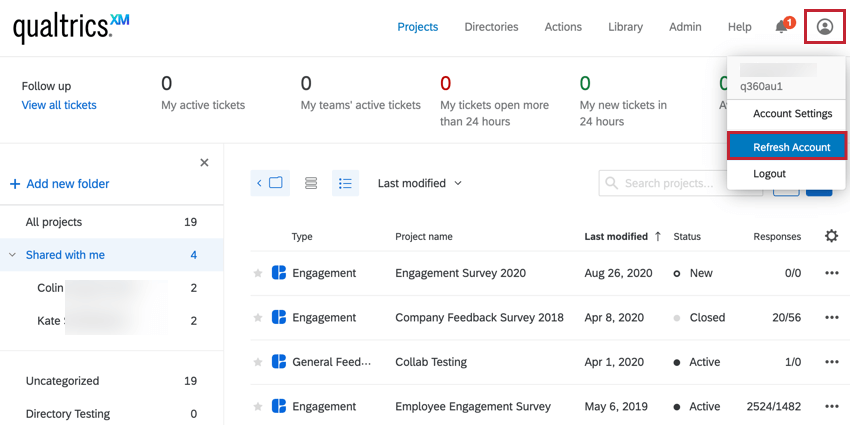Open more options for Collab Testing
The width and height of the screenshot is (850, 425).
[832, 362]
